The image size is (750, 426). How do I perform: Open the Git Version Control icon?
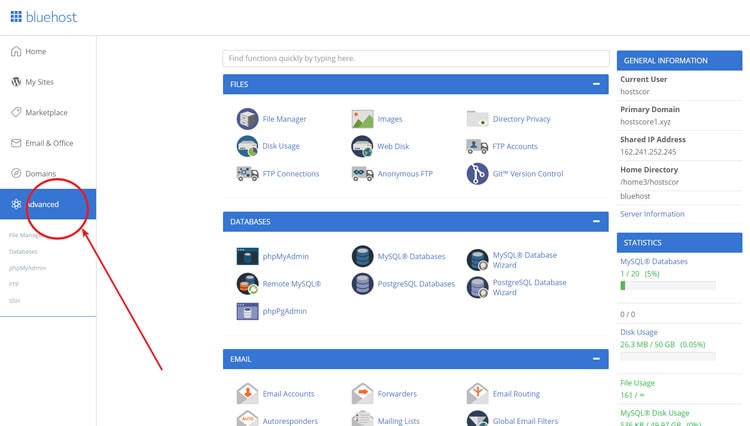pyautogui.click(x=477, y=173)
